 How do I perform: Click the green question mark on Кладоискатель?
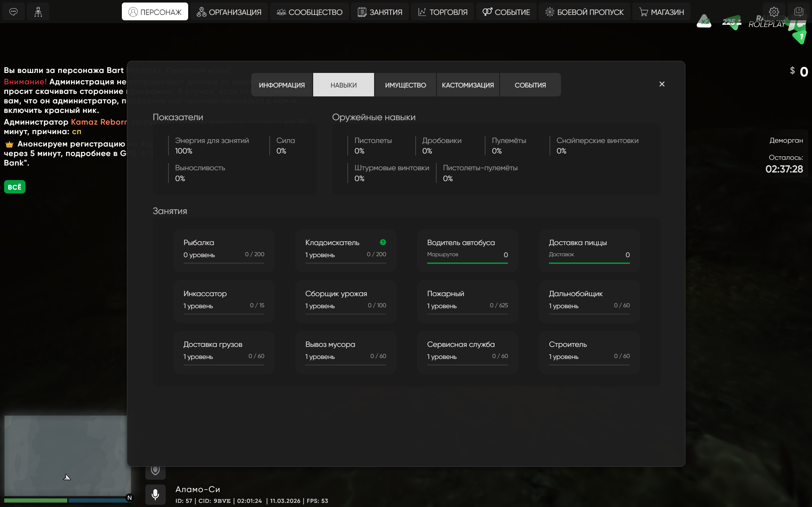[383, 242]
